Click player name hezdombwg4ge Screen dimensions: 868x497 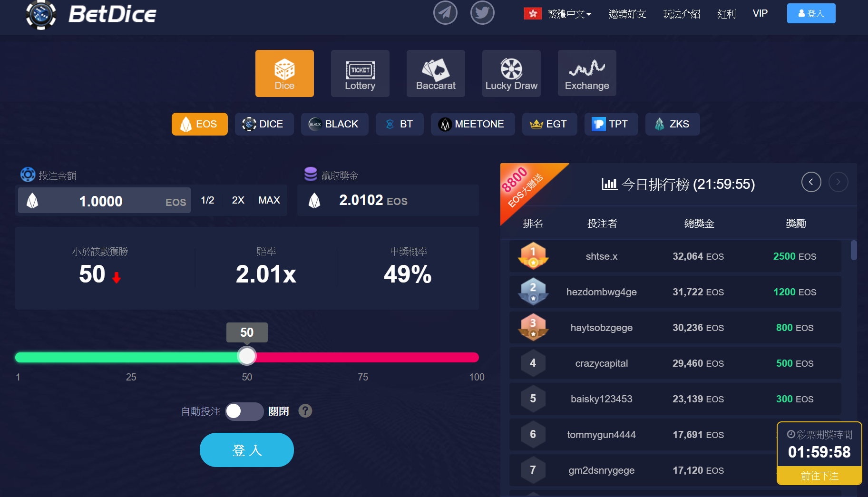point(602,292)
